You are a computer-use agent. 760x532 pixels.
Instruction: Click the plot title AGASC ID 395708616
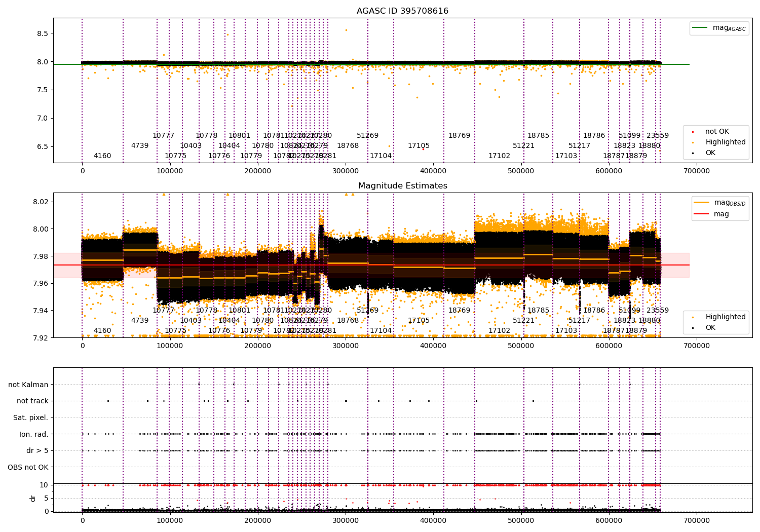pos(402,11)
